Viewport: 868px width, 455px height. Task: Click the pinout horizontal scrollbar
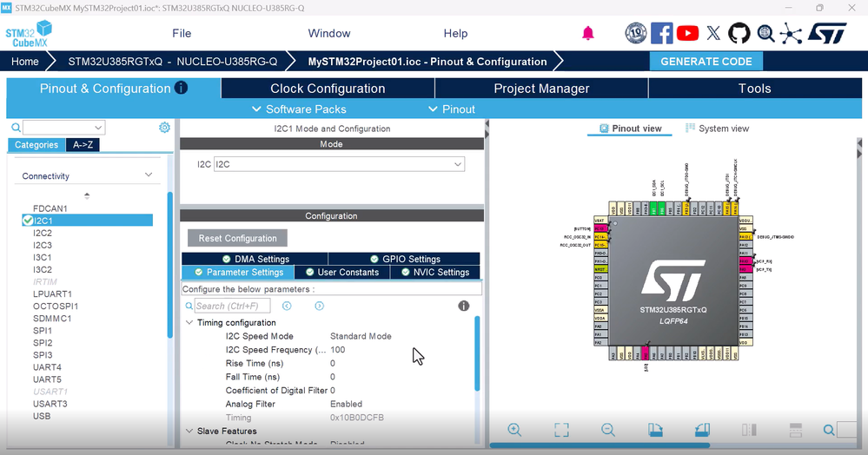(x=600, y=445)
